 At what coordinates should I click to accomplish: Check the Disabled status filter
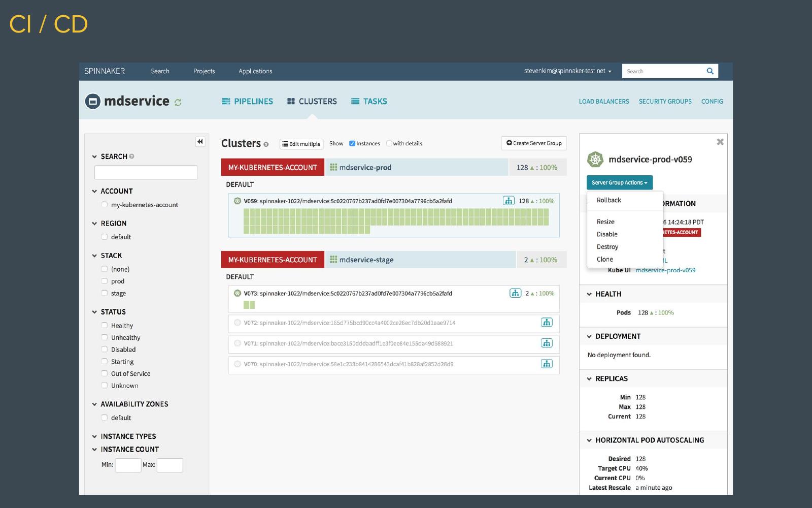[x=104, y=350]
